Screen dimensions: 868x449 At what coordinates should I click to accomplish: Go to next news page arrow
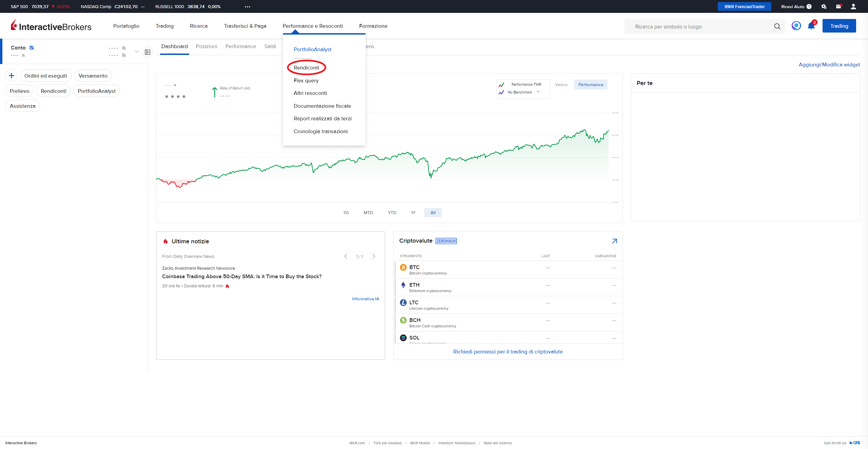[x=373, y=257]
